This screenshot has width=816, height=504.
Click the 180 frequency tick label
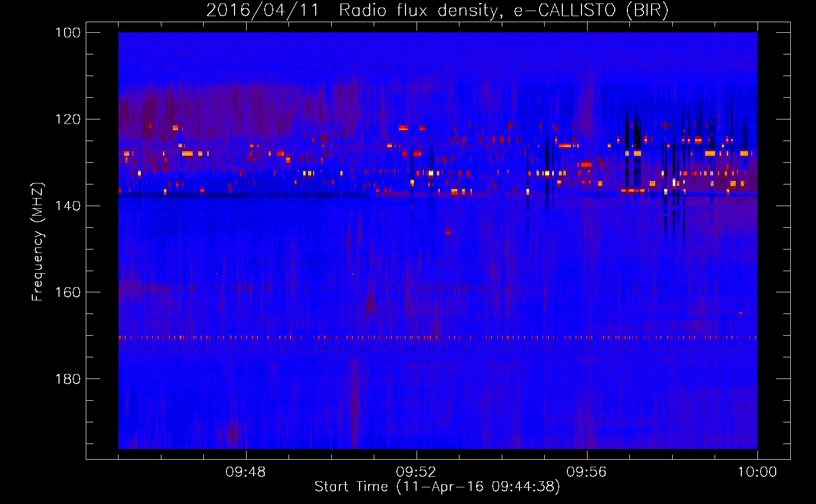(x=68, y=379)
